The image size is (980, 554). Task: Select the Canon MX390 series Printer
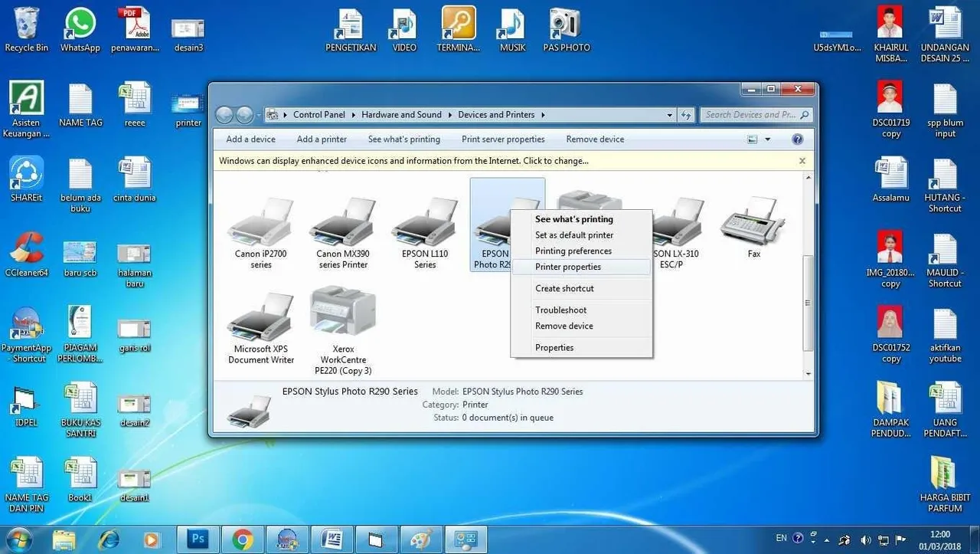click(343, 232)
